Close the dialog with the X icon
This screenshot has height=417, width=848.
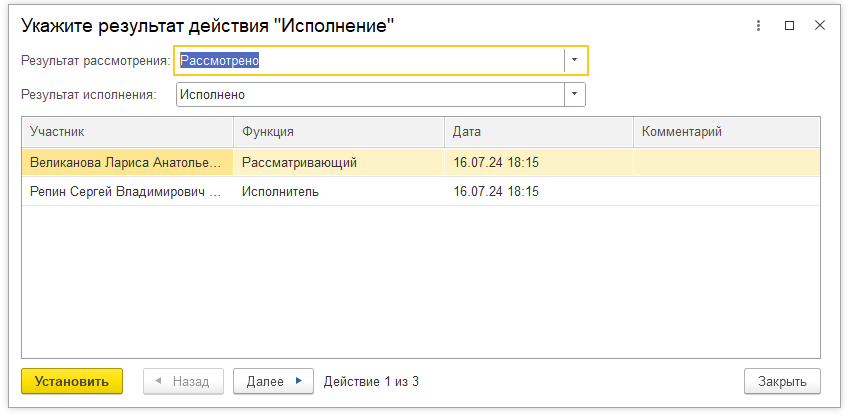819,26
